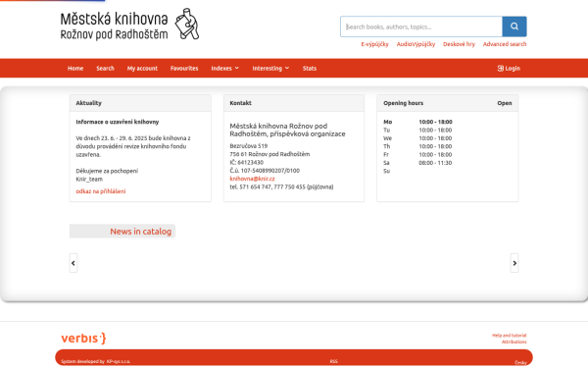Open Advanced search
This screenshot has width=588, height=368.
coord(505,44)
